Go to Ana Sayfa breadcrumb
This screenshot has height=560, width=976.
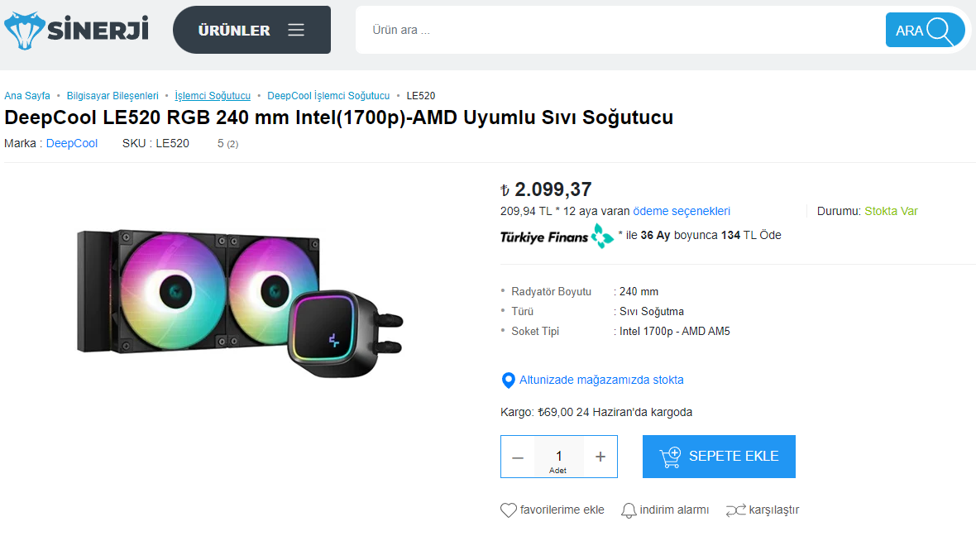[x=27, y=96]
